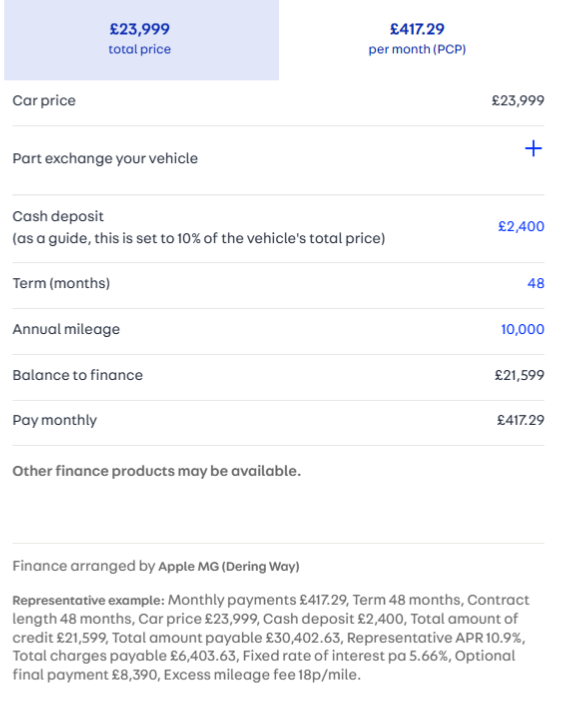Screen dimensions: 565x701
Task: Click the Pay monthly label
Action: tap(55, 421)
